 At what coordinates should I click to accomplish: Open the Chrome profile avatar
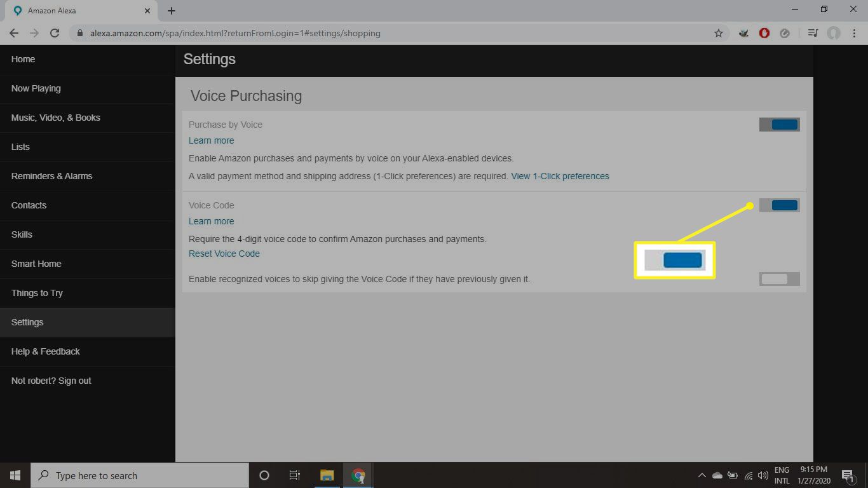coord(834,33)
